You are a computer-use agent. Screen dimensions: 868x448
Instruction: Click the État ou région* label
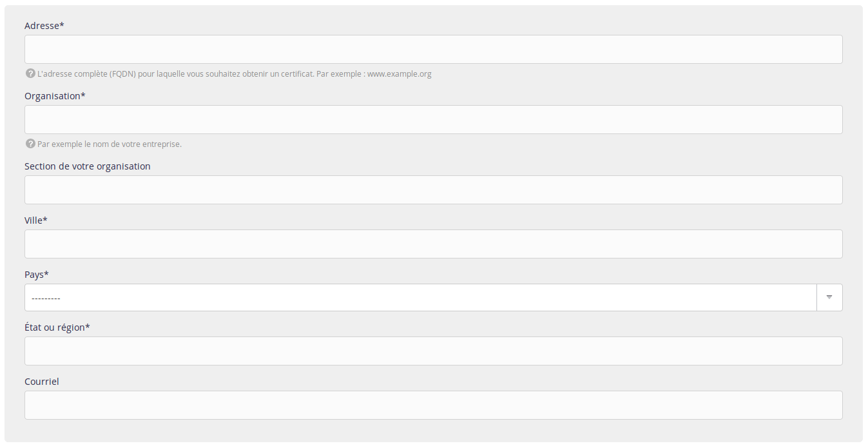57,327
